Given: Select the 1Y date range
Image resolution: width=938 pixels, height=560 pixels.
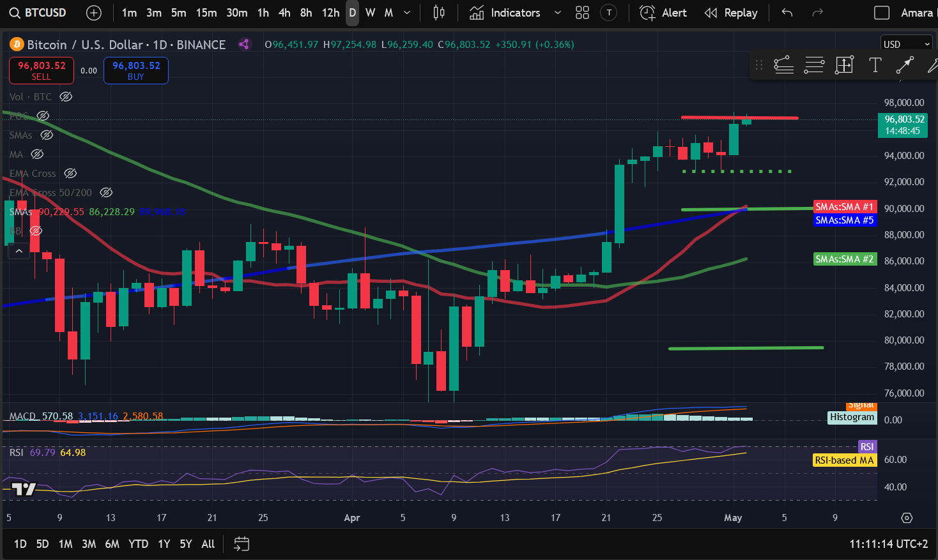Looking at the screenshot, I should [164, 544].
